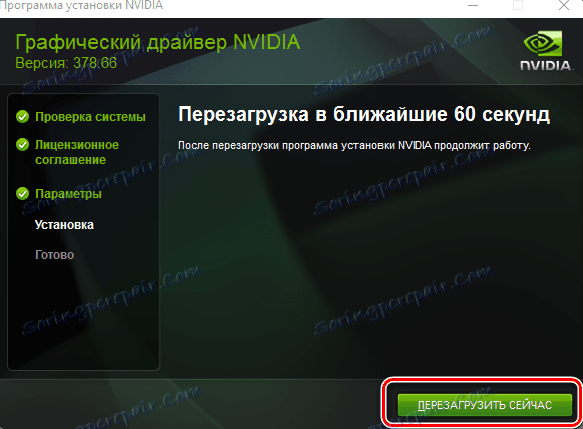Screen dimensions: 583x429
Task: Minimize the NVIDIA installer window
Action: [x=473, y=5]
